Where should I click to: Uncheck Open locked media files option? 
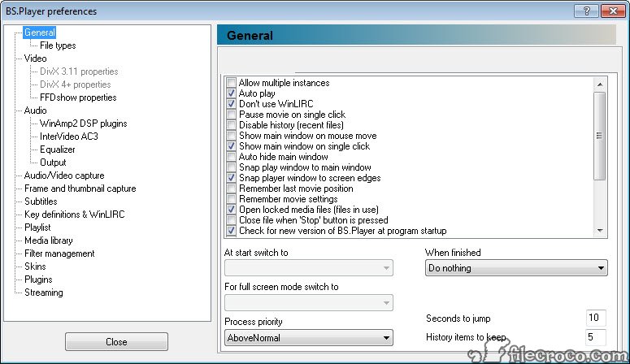pos(231,210)
